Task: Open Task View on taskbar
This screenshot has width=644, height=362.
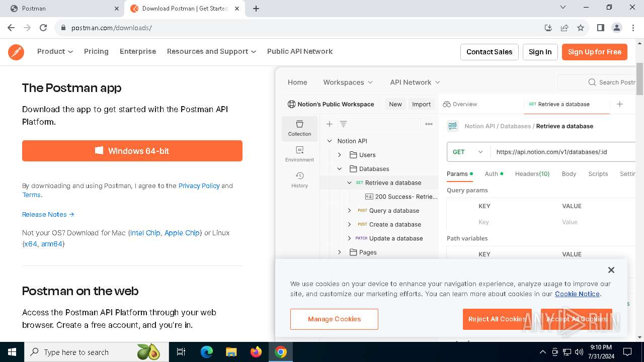Action: click(x=181, y=352)
